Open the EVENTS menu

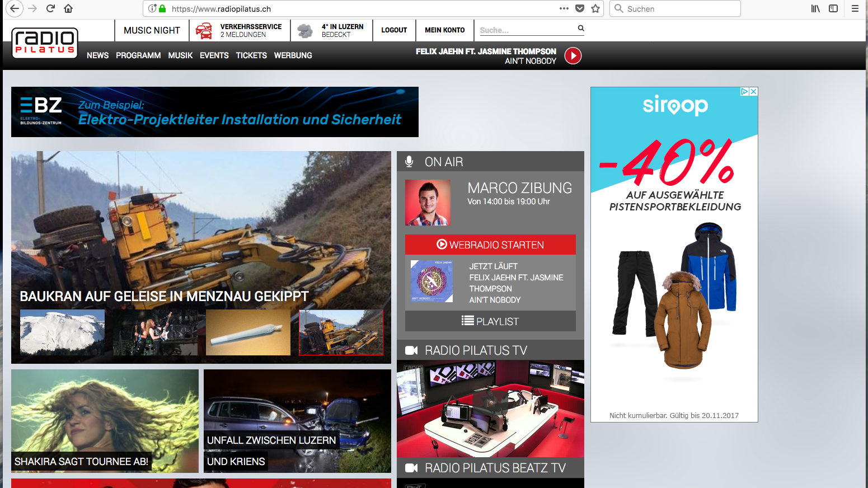214,55
